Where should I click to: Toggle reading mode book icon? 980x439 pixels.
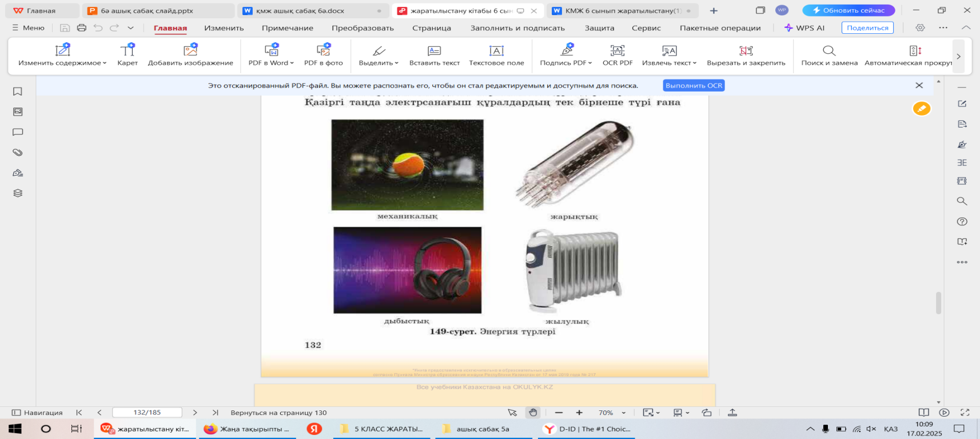coord(923,412)
